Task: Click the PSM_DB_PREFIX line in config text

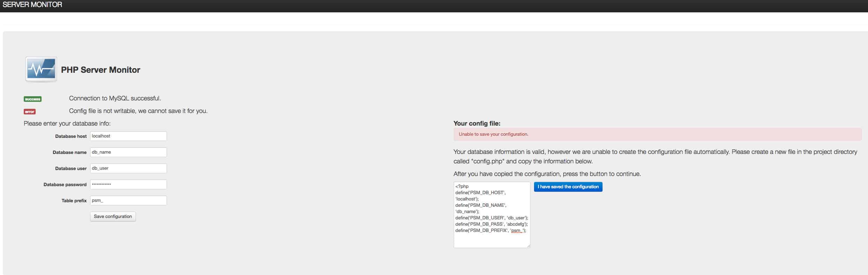Action: tap(491, 231)
